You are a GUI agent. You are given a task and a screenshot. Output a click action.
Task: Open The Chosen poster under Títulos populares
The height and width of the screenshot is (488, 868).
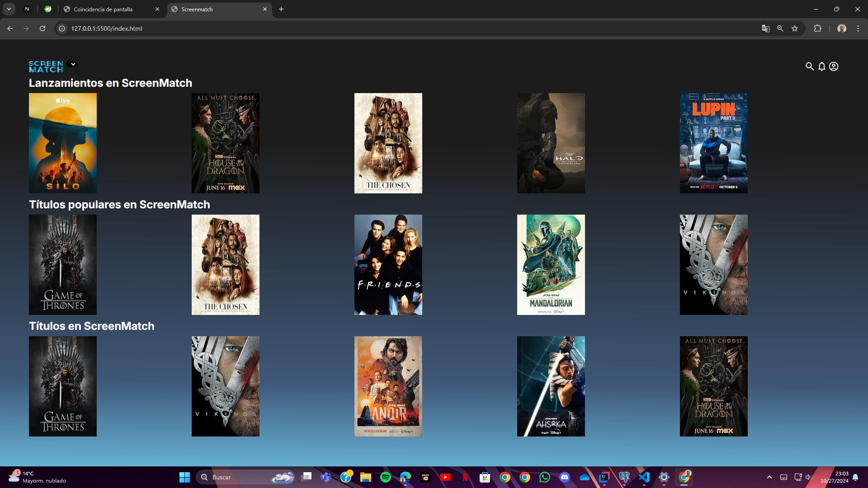pos(226,265)
